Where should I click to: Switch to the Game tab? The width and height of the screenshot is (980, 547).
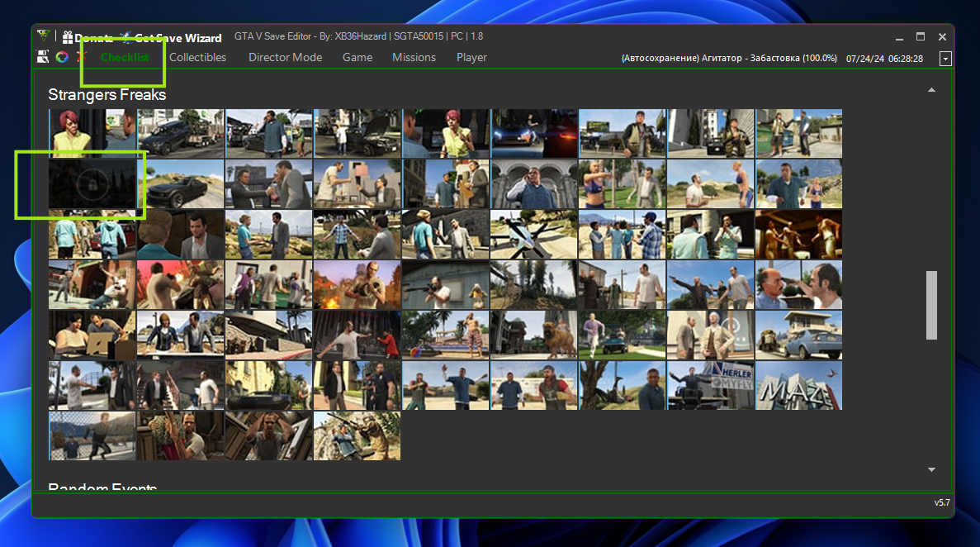pos(357,57)
